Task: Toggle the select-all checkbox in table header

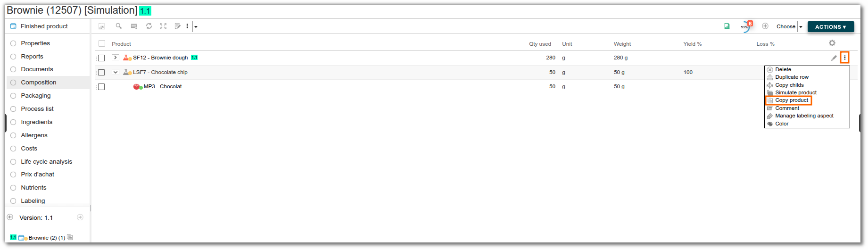Action: tap(102, 44)
